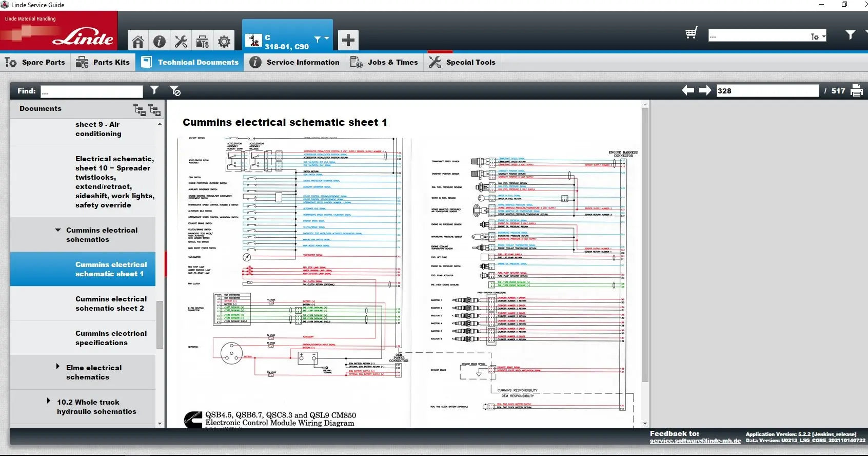Open the info icon in top toolbar
This screenshot has height=456, width=868.
point(160,41)
